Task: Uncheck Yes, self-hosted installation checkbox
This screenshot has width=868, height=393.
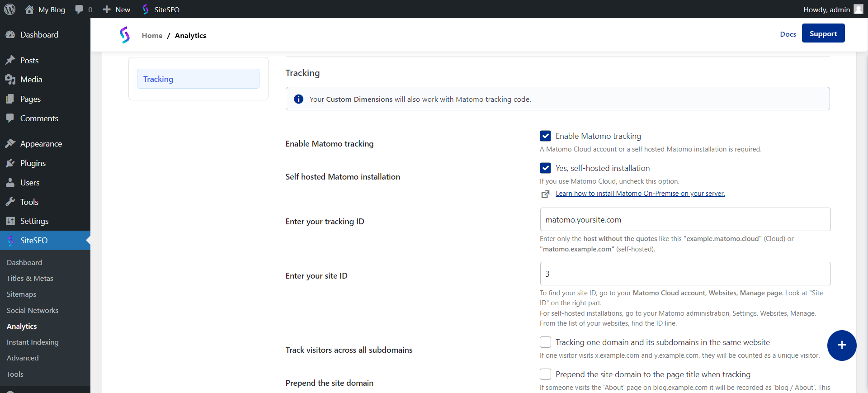Action: point(545,168)
